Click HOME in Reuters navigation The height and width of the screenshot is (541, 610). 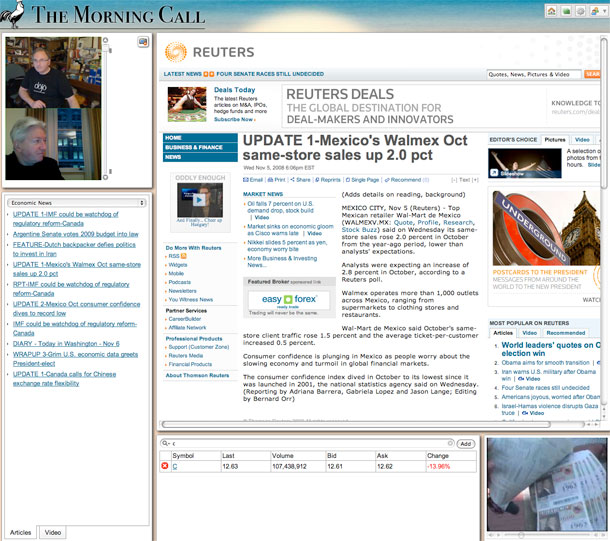200,138
